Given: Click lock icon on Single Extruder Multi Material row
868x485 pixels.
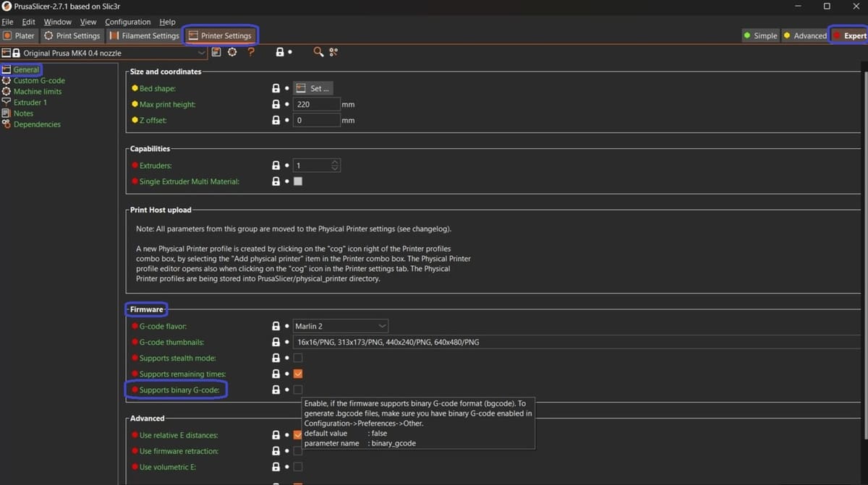Looking at the screenshot, I should pyautogui.click(x=276, y=181).
